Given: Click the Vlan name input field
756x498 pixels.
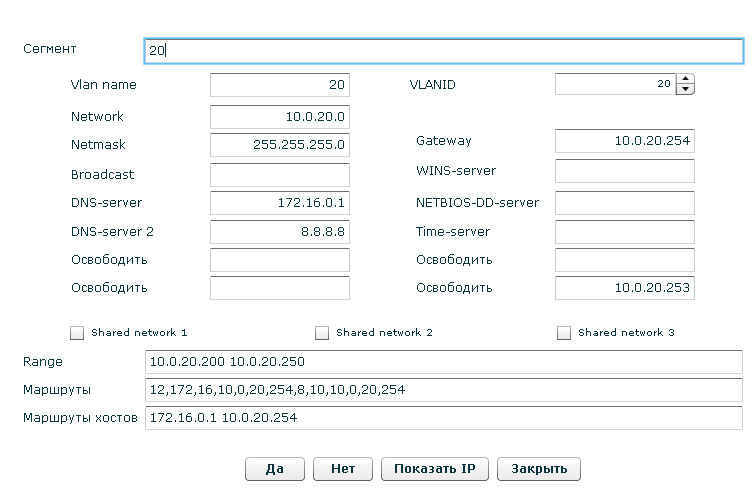Looking at the screenshot, I should point(280,86).
